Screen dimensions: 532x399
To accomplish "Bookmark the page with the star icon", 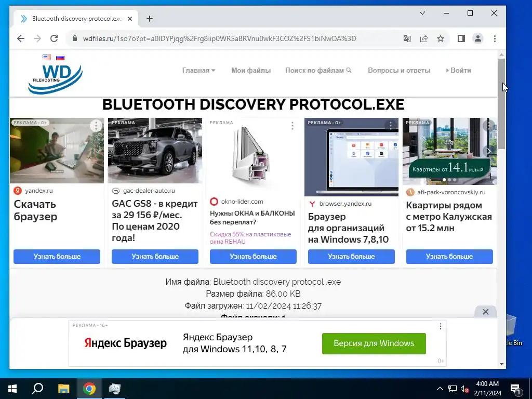I will (x=441, y=38).
